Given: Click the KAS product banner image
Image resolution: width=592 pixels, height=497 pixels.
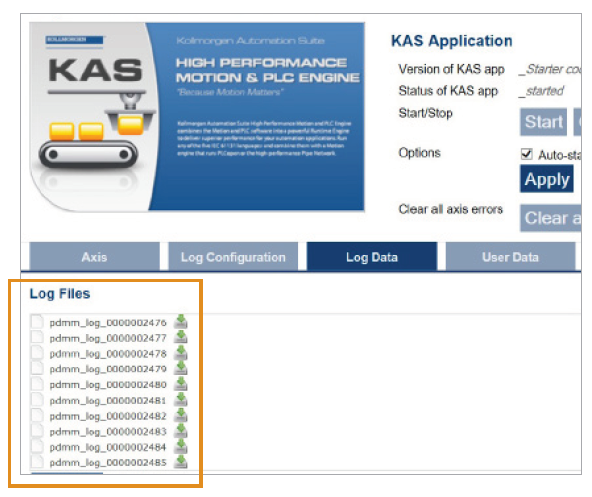Looking at the screenshot, I should pos(197,116).
